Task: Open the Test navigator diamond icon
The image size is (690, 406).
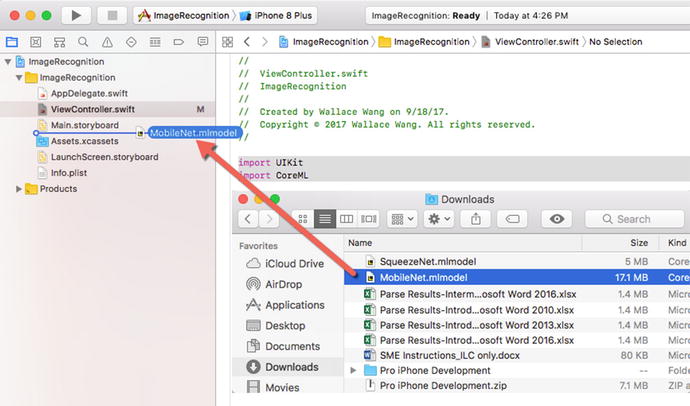Action: 131,42
